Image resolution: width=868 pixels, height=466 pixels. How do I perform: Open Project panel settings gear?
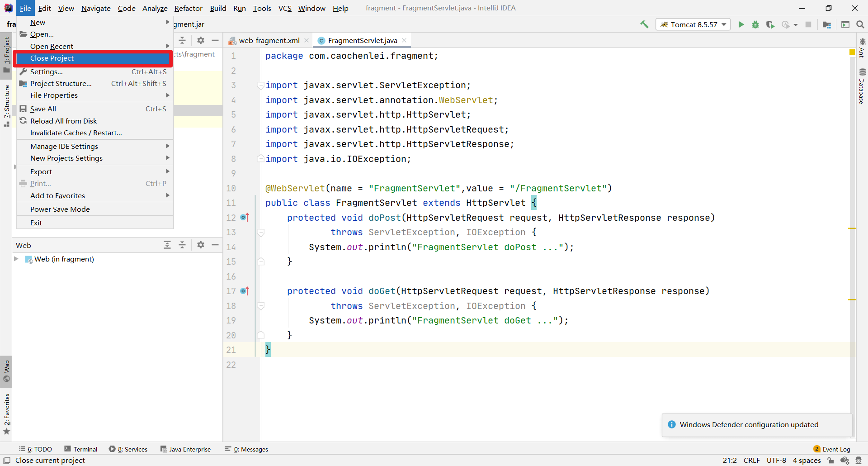201,40
